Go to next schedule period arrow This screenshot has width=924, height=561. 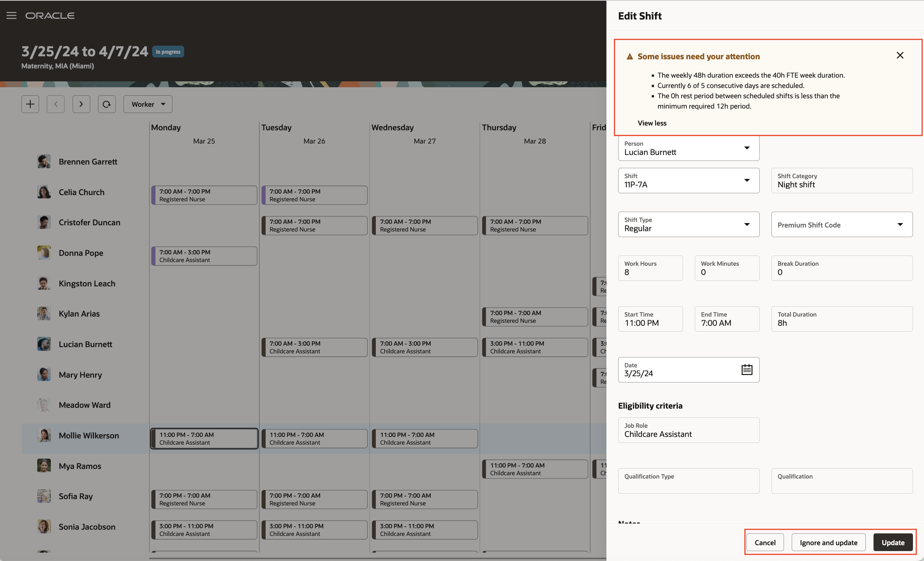point(81,104)
